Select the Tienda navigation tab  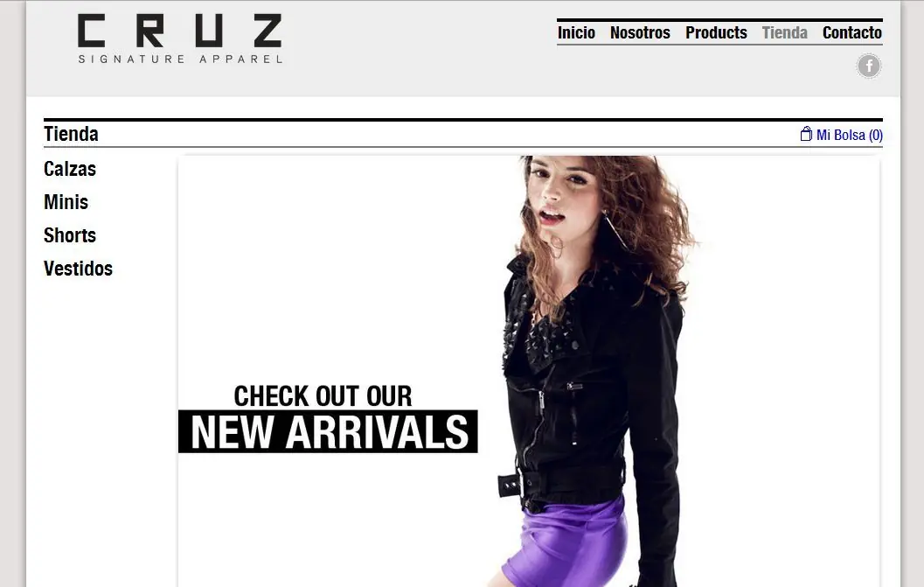tap(784, 32)
